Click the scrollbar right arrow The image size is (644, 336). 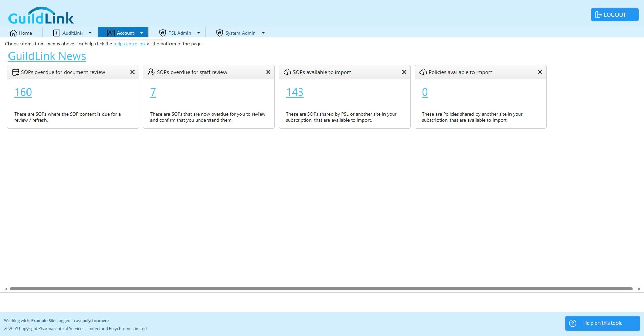pos(639,289)
